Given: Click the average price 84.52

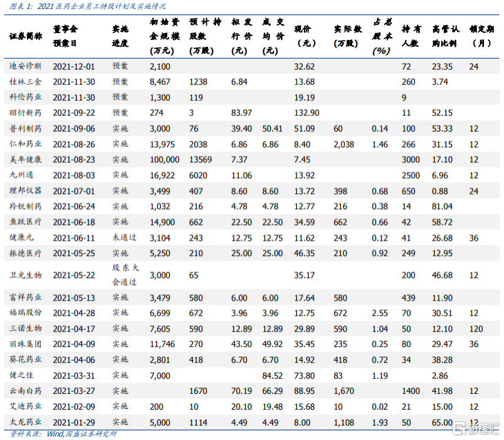Looking at the screenshot, I should [x=273, y=376].
